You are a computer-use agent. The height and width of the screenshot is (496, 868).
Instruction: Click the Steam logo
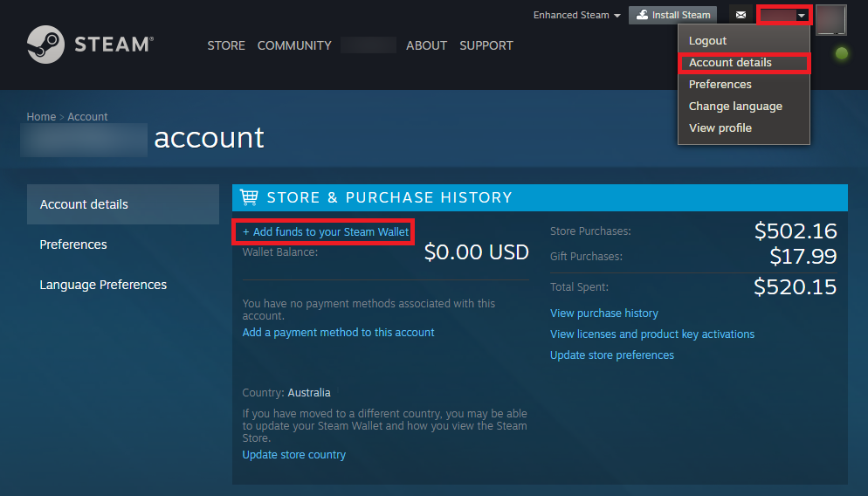90,45
